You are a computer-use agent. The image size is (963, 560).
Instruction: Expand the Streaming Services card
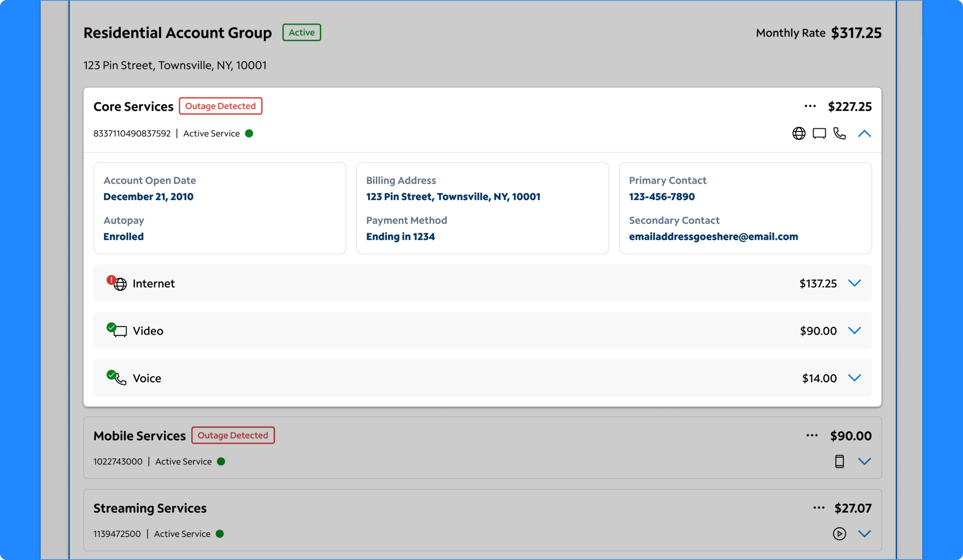point(864,534)
